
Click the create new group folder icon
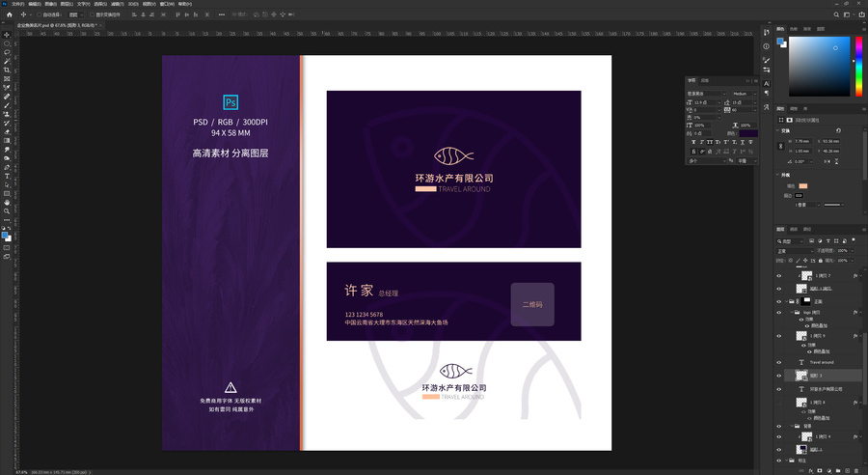838,470
